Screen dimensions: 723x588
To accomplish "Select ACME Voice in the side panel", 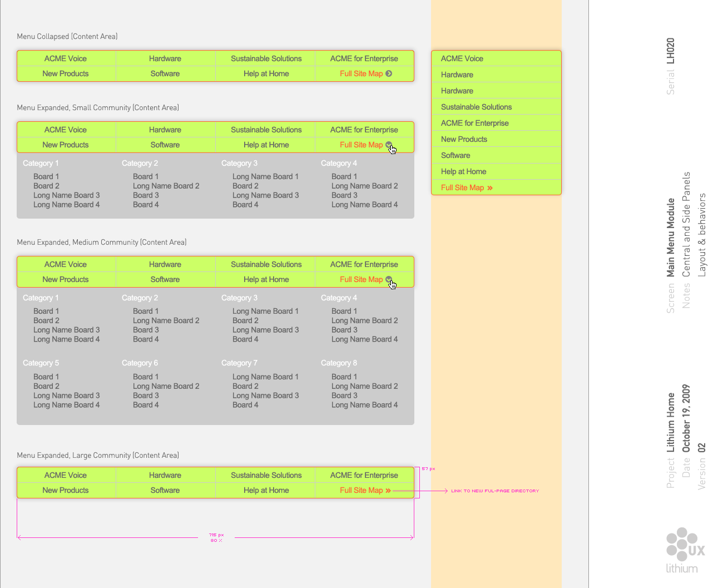I will (462, 58).
